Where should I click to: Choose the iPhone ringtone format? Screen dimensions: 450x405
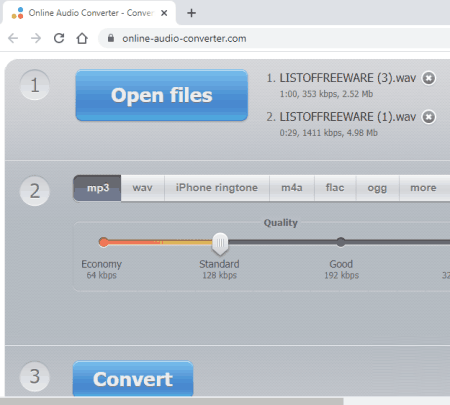[x=217, y=188]
